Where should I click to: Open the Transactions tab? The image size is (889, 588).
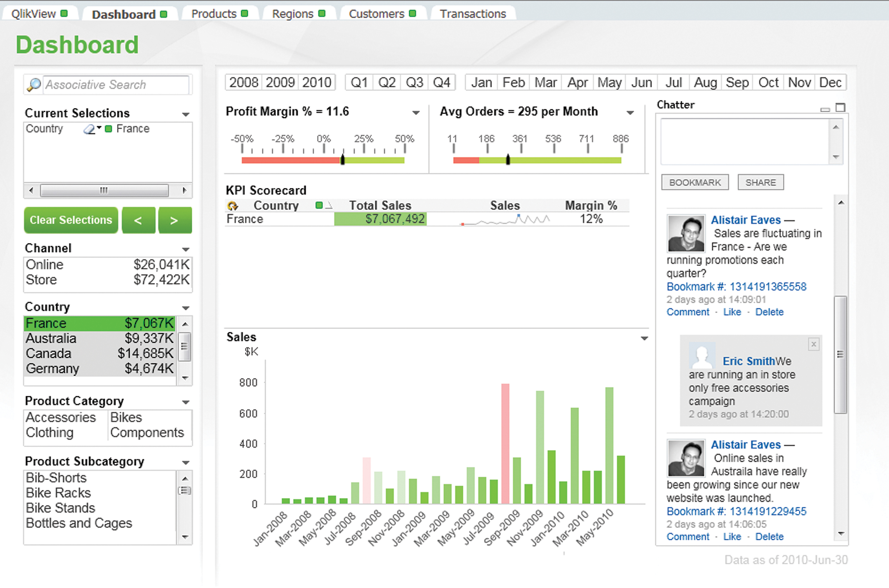(473, 14)
